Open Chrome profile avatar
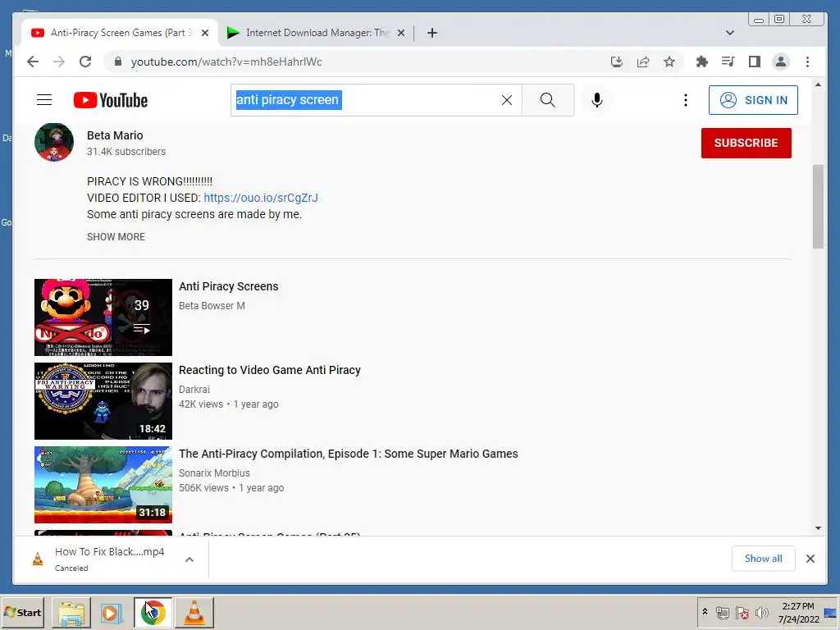 (781, 62)
